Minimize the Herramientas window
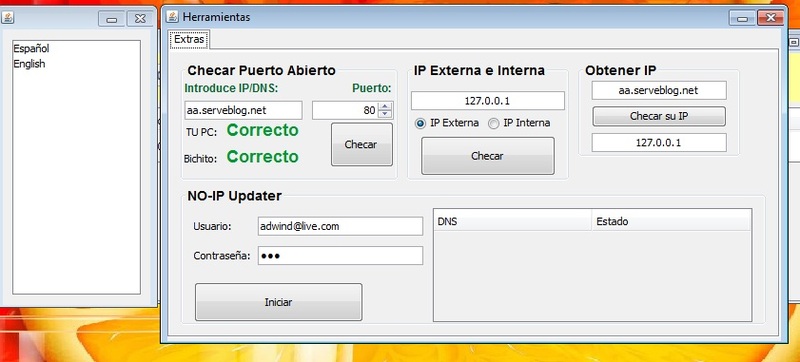This screenshot has width=800, height=362. pos(742,18)
